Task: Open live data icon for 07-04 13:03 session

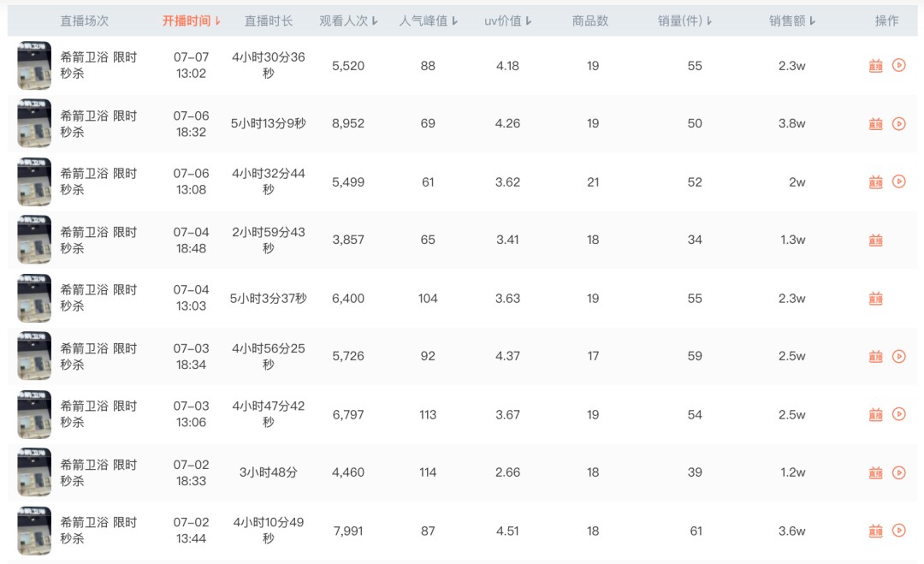Action: tap(876, 298)
